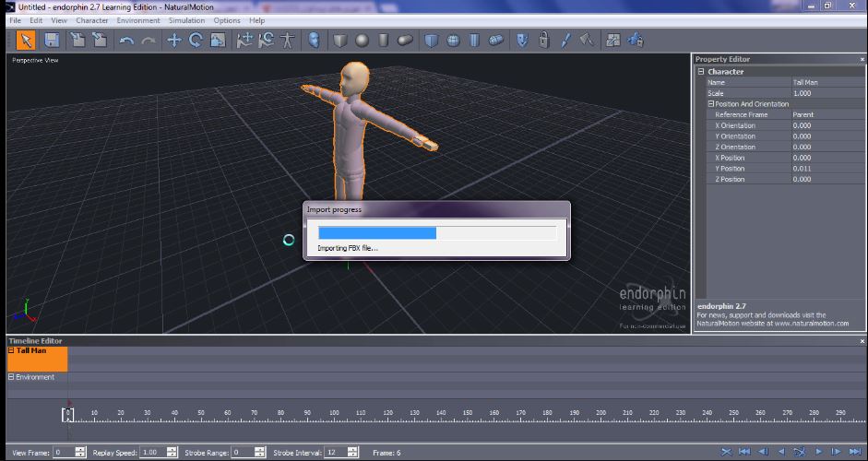Adjust Strobe Interval stepper arrows
The image size is (868, 461).
click(352, 452)
